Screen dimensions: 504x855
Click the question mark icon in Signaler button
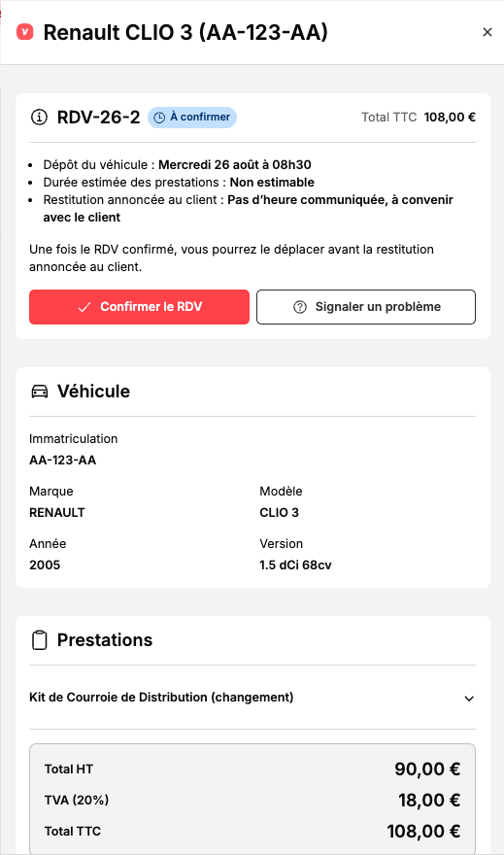coord(300,307)
